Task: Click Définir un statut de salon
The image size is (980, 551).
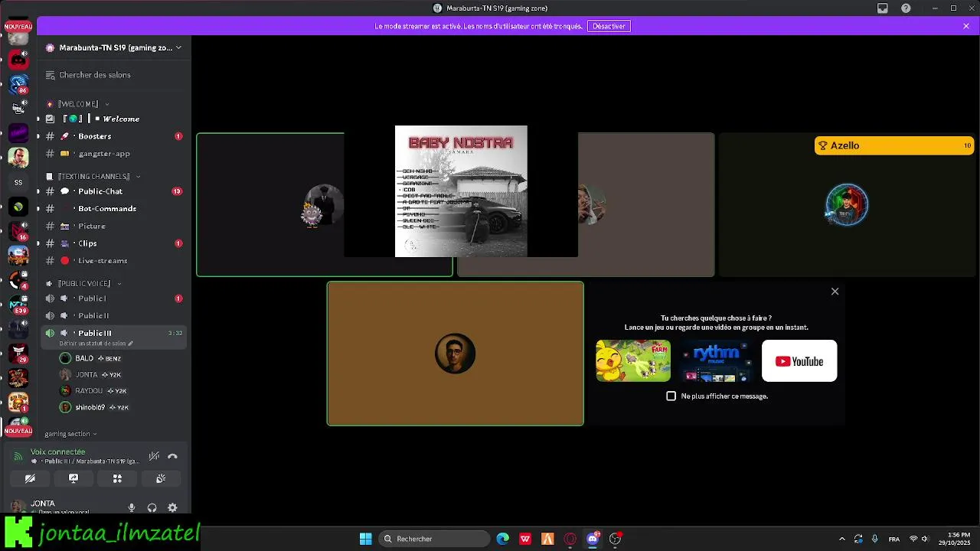Action: point(96,344)
